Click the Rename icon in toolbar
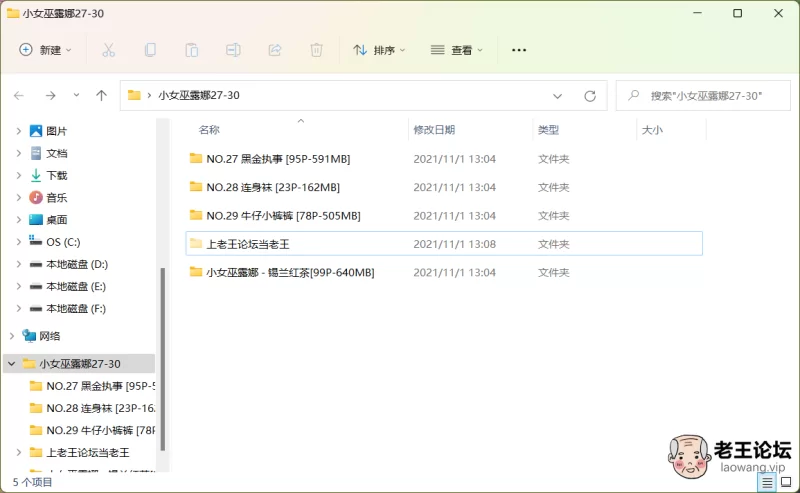Viewport: 800px width, 493px height. pyautogui.click(x=233, y=50)
